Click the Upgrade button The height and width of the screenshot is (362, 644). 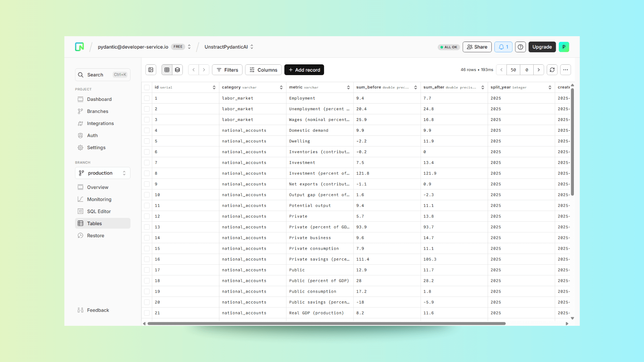click(x=542, y=47)
